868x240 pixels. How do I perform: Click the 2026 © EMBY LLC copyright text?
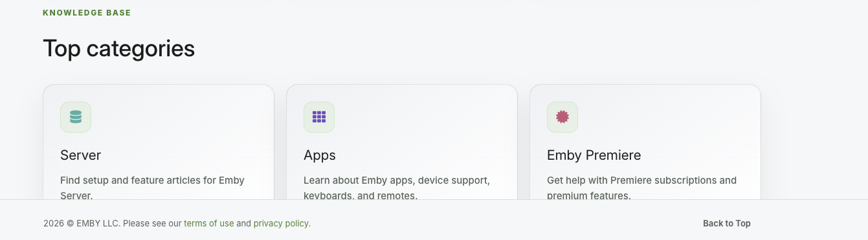[82, 223]
